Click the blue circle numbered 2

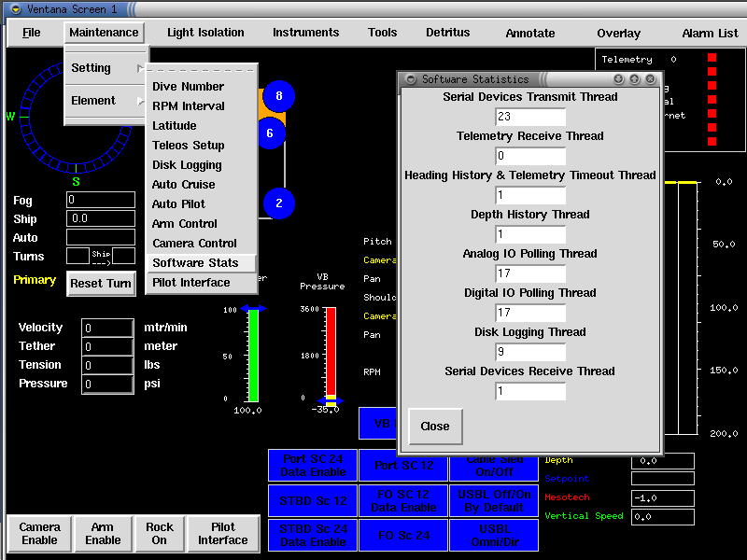(278, 203)
